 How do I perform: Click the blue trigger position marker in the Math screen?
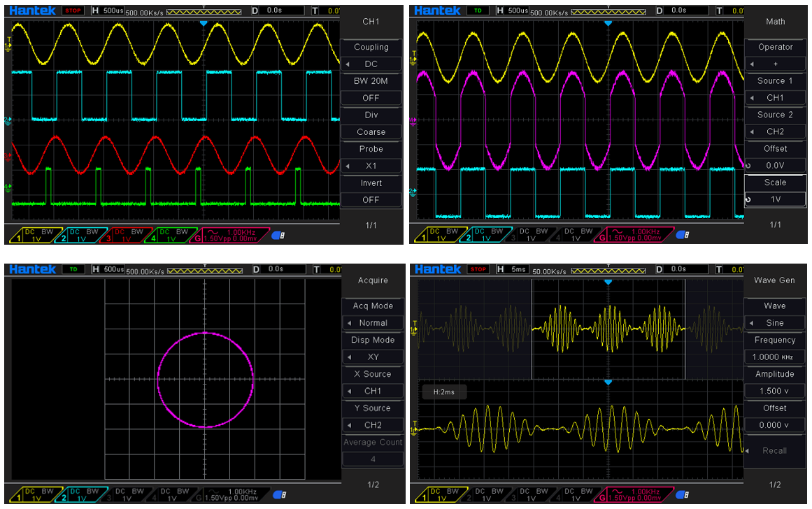608,24
